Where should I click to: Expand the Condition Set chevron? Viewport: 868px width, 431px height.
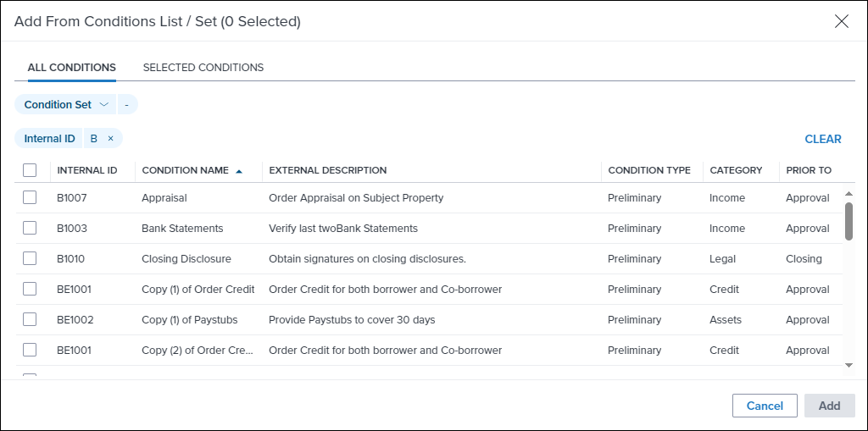104,104
